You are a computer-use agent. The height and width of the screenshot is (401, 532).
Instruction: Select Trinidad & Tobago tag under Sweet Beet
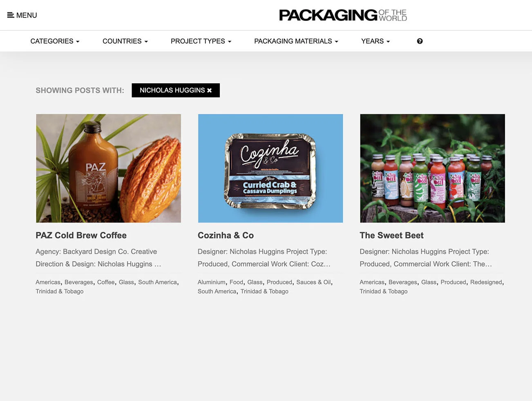[x=383, y=291]
